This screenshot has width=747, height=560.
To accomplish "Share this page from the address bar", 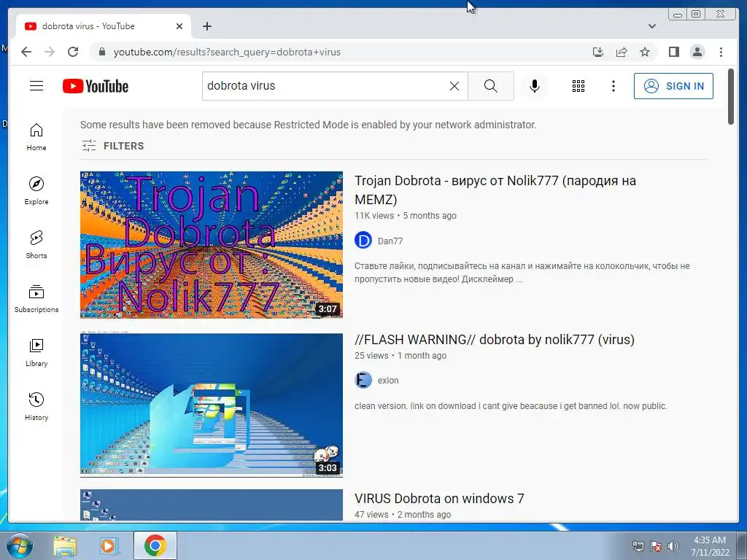I will 622,52.
